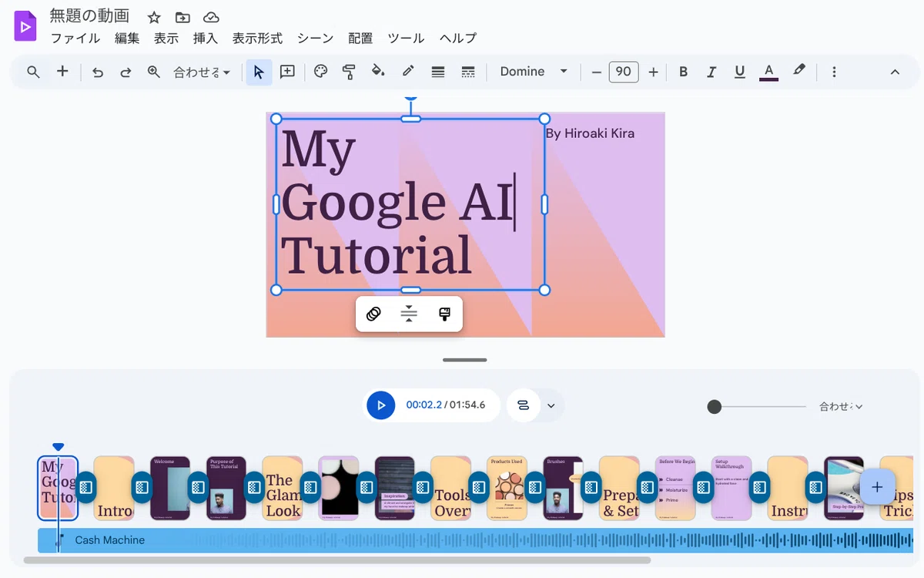Select the Products Used scene thumbnail
924x578 pixels.
507,488
